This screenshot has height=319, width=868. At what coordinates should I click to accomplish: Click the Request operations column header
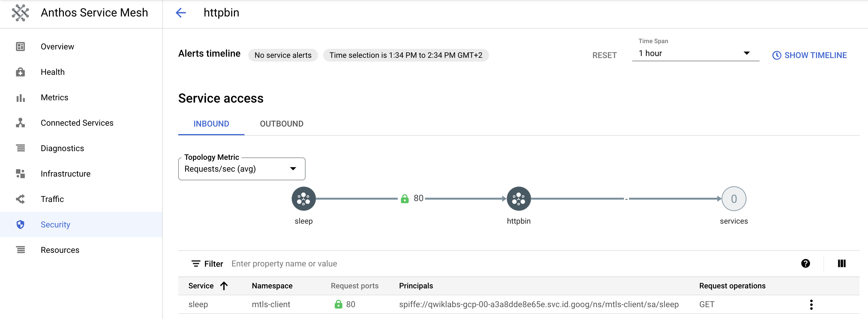point(732,286)
